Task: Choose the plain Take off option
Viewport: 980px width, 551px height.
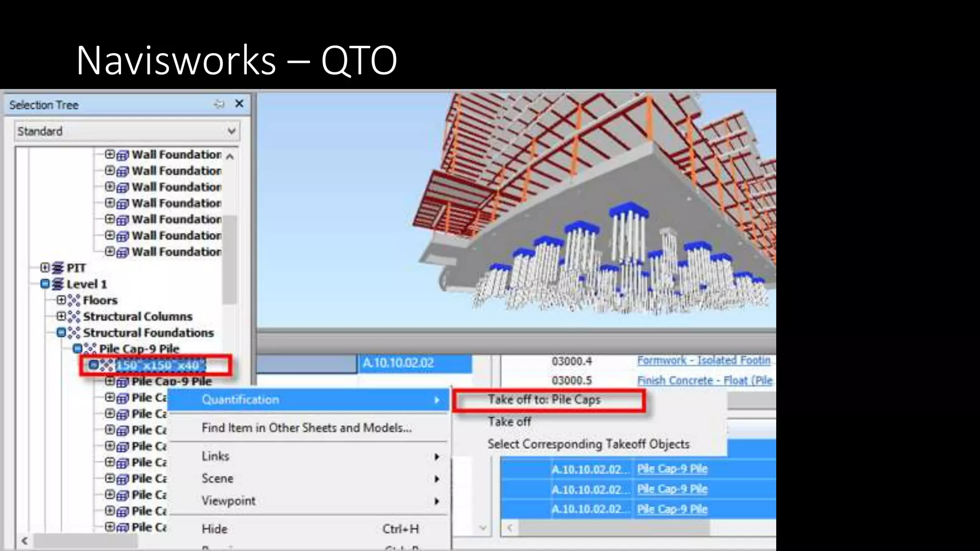Action: point(510,422)
